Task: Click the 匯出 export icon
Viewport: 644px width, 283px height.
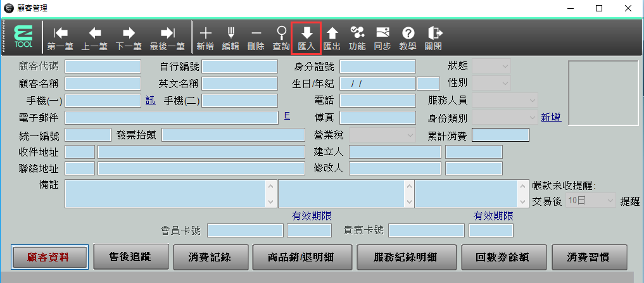Action: (332, 39)
